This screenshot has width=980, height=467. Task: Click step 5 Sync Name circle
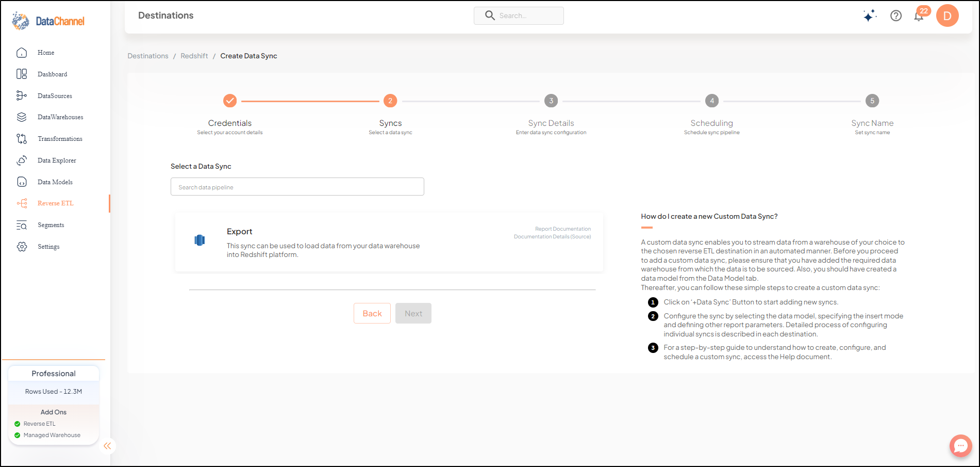pos(872,101)
